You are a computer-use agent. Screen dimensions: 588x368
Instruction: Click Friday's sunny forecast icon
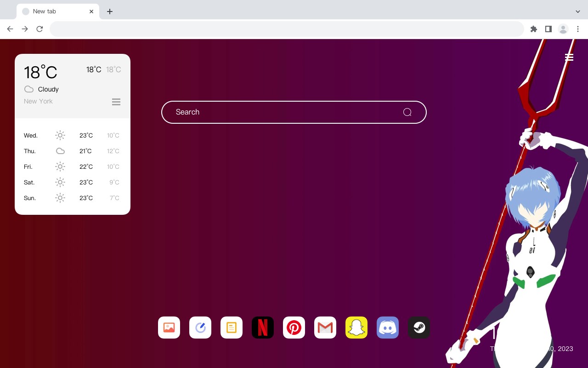pos(60,167)
